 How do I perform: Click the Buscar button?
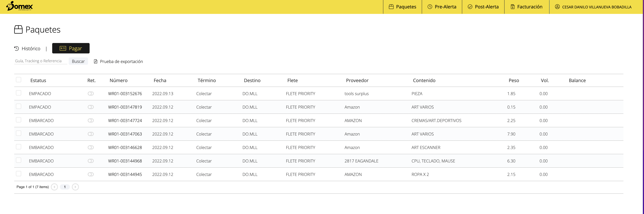[78, 61]
